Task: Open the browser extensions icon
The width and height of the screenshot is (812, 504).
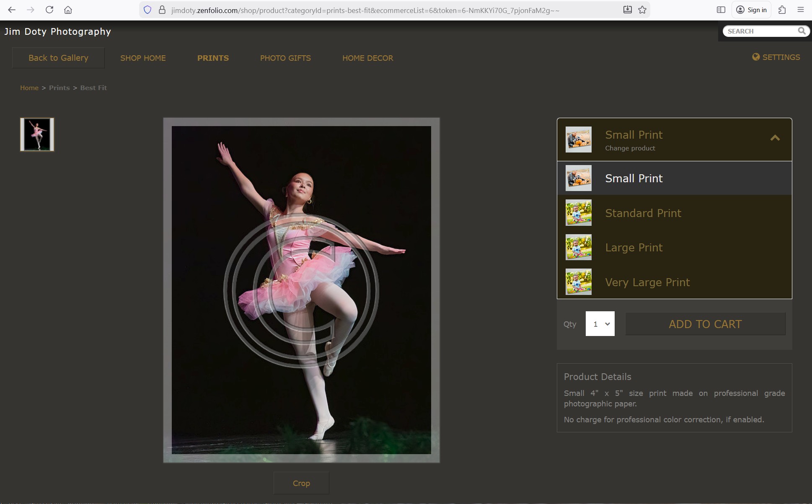Action: click(782, 10)
